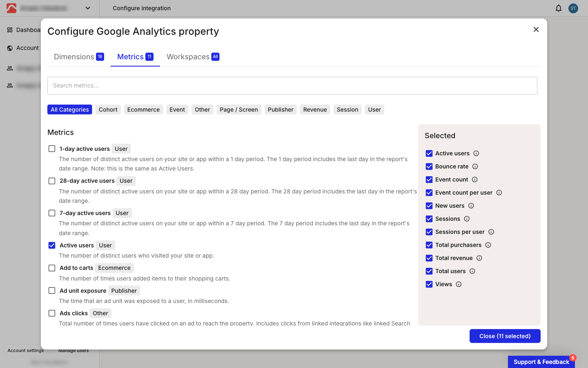Filter metrics by User category
Image resolution: width=588 pixels, height=368 pixels.
(x=374, y=110)
